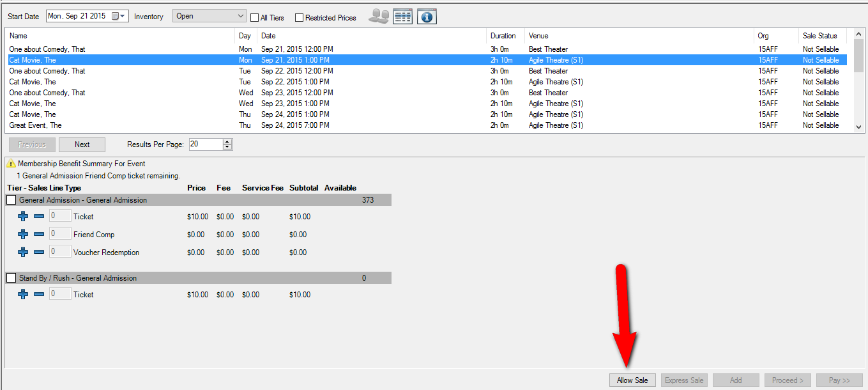Click the General Admission Ticket quantity field
This screenshot has height=390, width=868.
pyautogui.click(x=60, y=216)
